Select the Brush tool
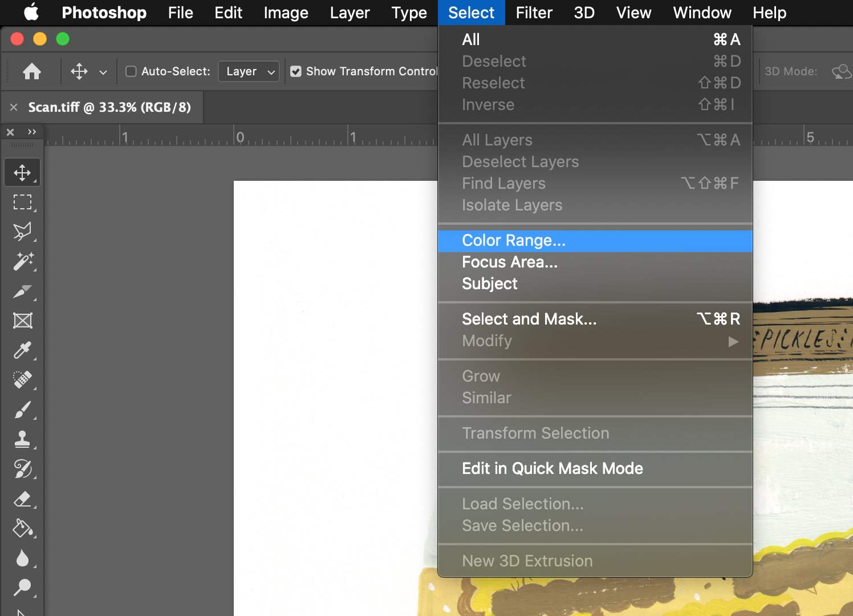This screenshot has height=616, width=853. 22,410
